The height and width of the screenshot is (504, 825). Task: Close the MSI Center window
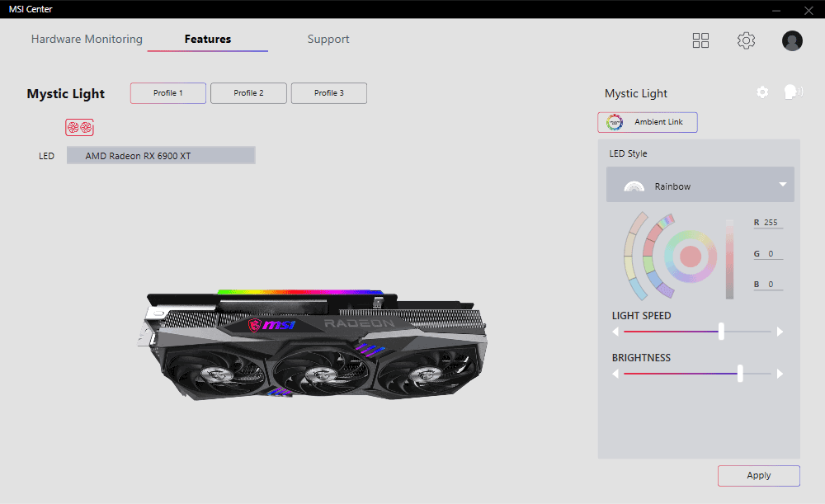(x=808, y=10)
